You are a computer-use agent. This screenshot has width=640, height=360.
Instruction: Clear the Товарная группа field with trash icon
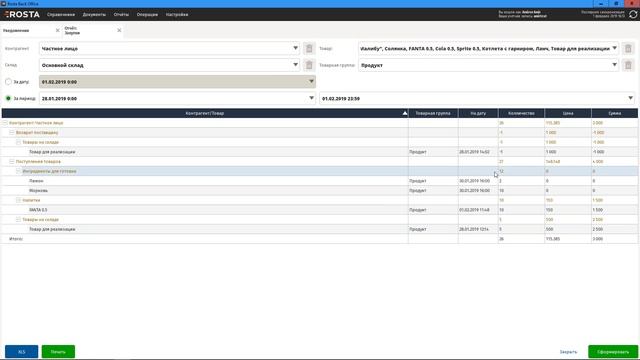[x=628, y=65]
